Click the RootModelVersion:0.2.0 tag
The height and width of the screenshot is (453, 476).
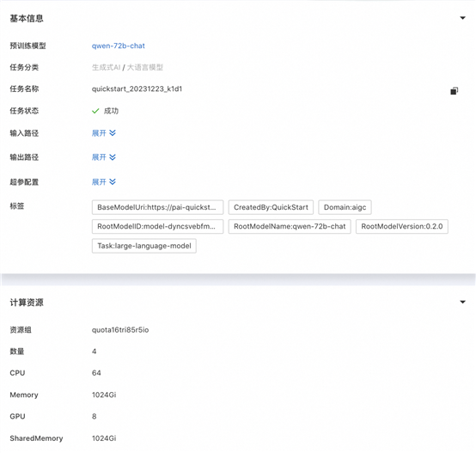tap(402, 227)
